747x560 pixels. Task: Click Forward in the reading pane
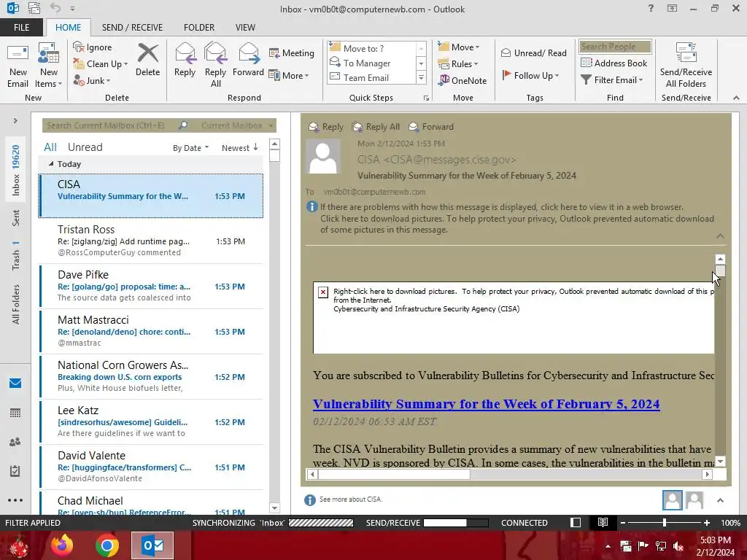(431, 127)
